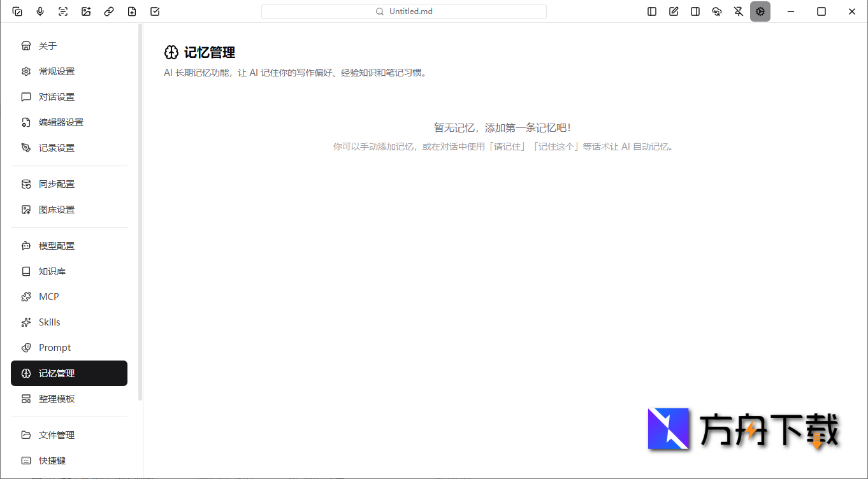This screenshot has width=868, height=479.
Task: Open the 快捷键 shortcuts settings
Action: click(52, 461)
